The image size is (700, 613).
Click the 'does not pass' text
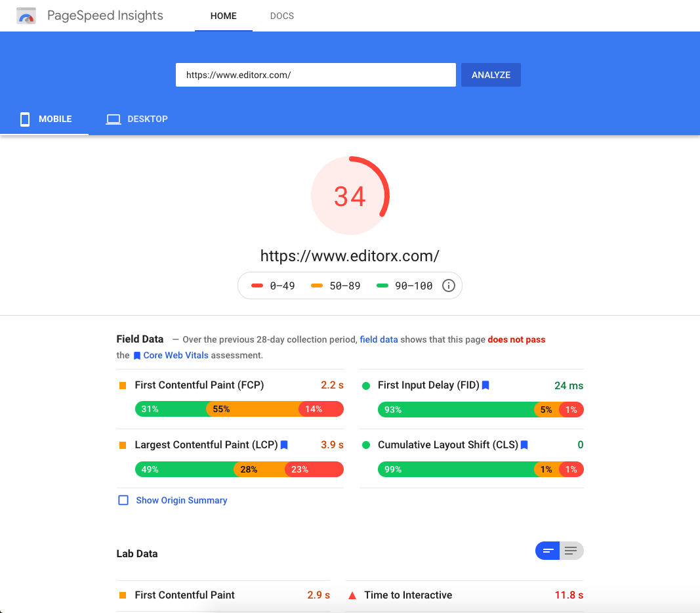[x=516, y=339]
